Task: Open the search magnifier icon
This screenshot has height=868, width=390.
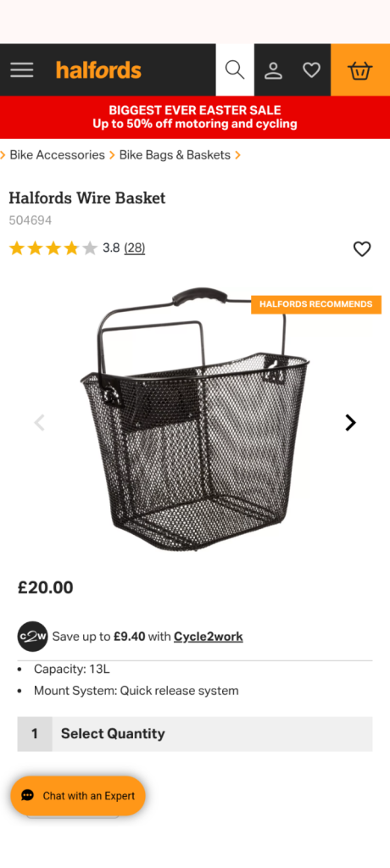Action: tap(235, 70)
